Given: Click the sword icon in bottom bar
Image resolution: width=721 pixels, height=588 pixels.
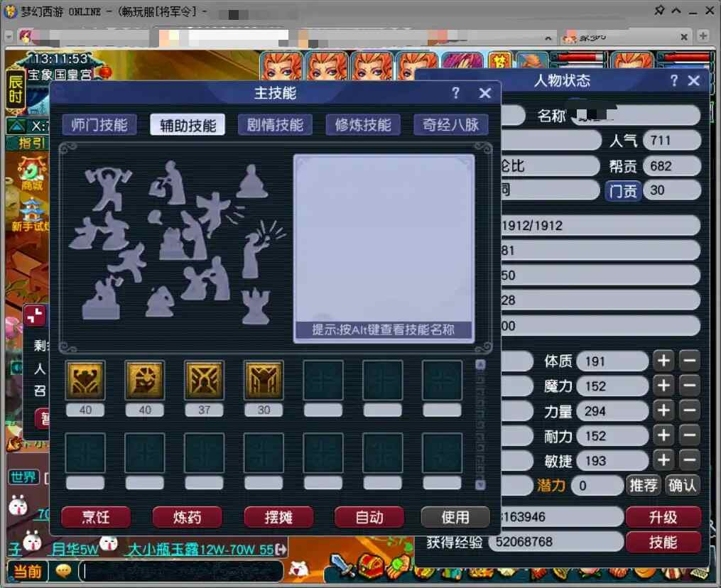Looking at the screenshot, I should pos(342,567).
